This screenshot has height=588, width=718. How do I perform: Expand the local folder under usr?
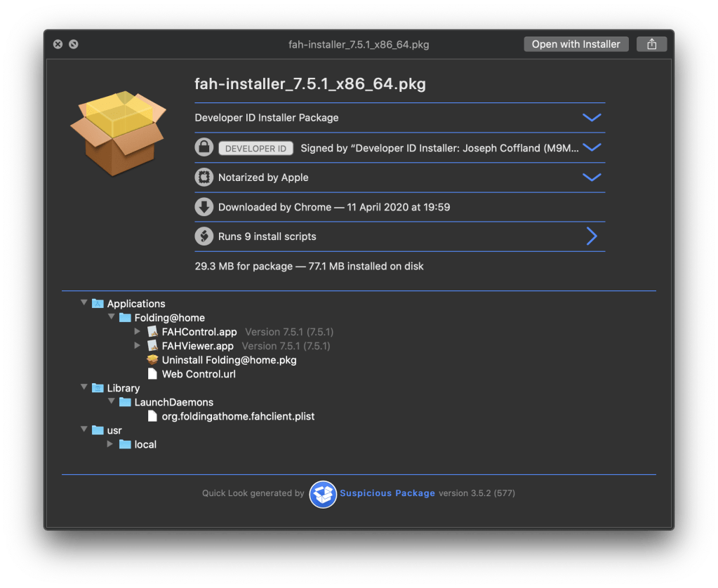coord(110,444)
